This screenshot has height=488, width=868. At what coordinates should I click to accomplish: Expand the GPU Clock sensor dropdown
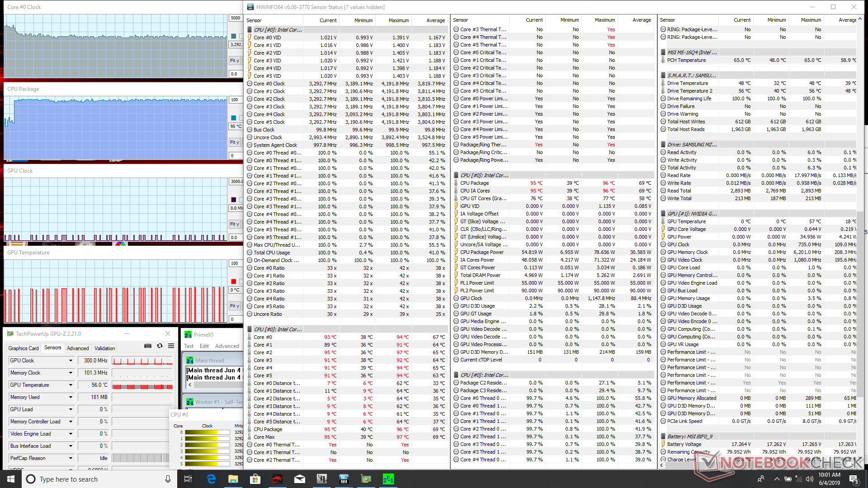(71, 361)
